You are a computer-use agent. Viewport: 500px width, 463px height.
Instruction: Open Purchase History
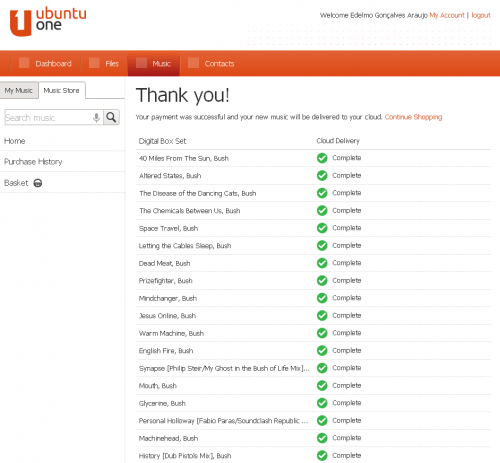[x=33, y=162]
